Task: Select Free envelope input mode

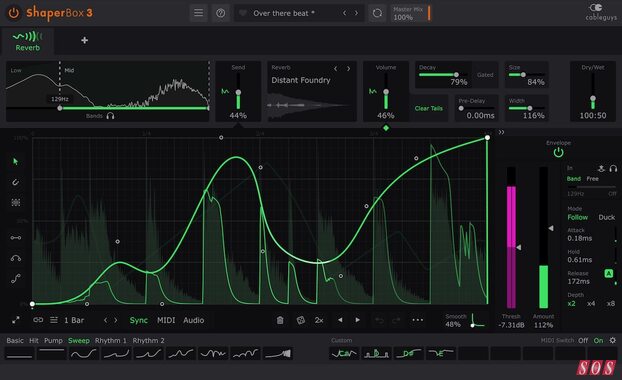Action: 592,179
